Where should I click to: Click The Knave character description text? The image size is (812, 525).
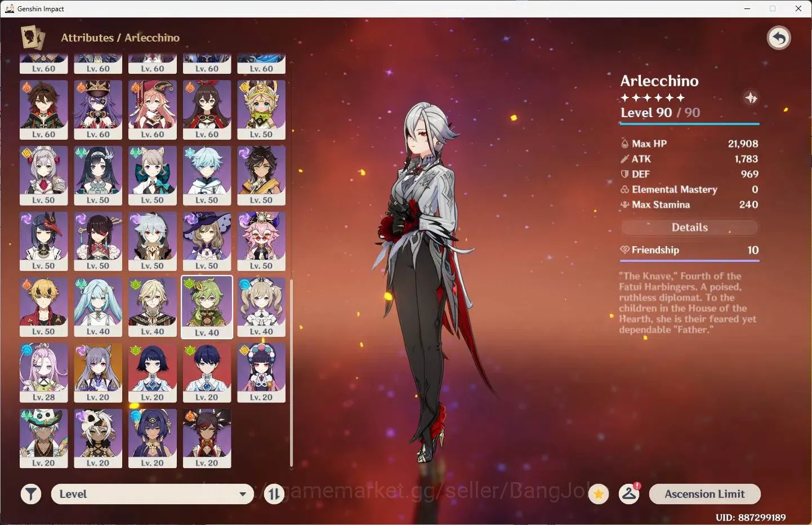(688, 302)
